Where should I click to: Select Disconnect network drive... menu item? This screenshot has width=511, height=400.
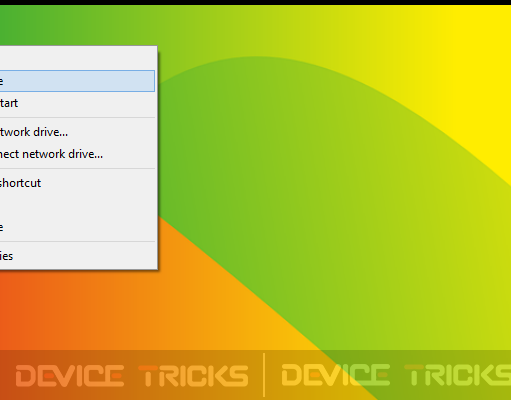pos(77,154)
